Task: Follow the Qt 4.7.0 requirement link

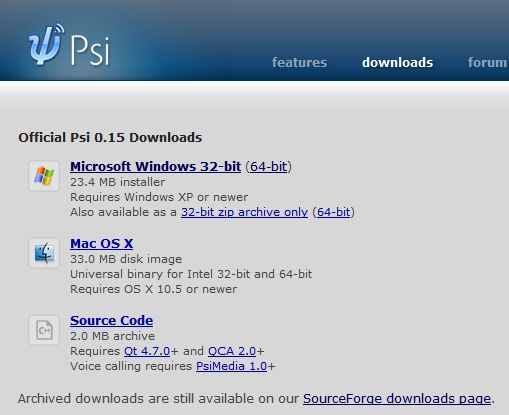Action: [x=147, y=351]
